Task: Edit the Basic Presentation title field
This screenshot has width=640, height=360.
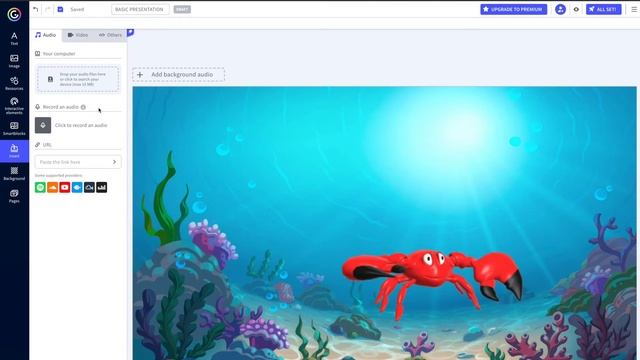Action: [x=140, y=9]
